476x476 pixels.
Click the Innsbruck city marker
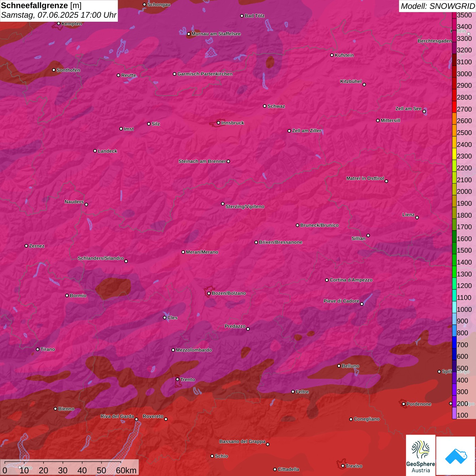(x=218, y=123)
